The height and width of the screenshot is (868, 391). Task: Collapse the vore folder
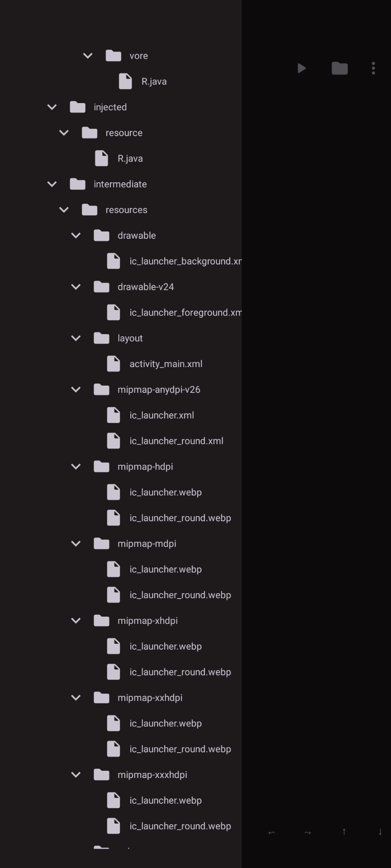[88, 56]
